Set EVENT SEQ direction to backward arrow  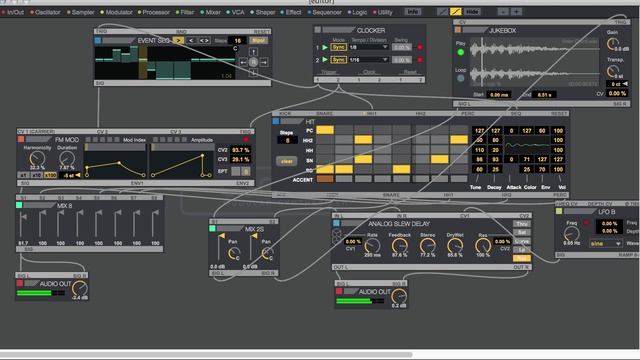[191, 40]
